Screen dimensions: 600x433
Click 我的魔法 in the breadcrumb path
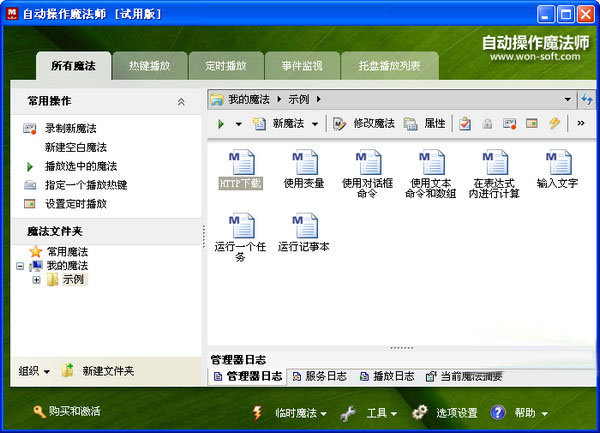click(249, 99)
